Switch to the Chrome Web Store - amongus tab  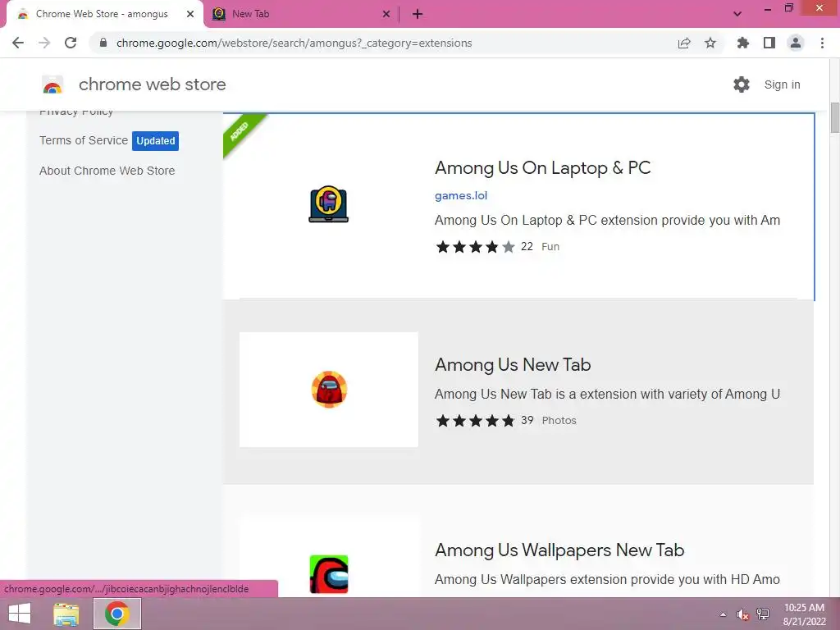(x=102, y=14)
